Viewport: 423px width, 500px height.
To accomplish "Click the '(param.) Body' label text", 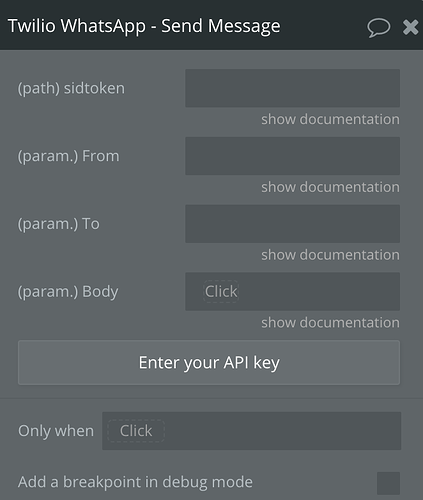I will pos(68,292).
